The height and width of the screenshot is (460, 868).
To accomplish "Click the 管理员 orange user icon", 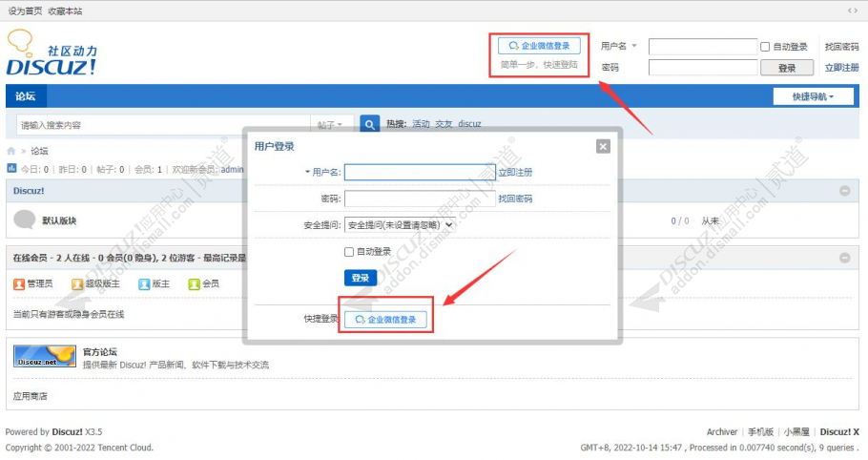I will pyautogui.click(x=19, y=284).
